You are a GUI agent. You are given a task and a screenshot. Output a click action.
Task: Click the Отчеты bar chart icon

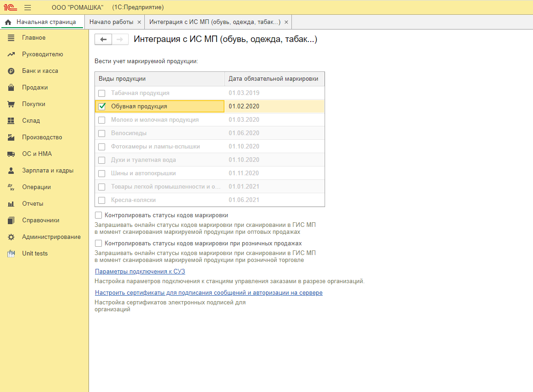(11, 204)
